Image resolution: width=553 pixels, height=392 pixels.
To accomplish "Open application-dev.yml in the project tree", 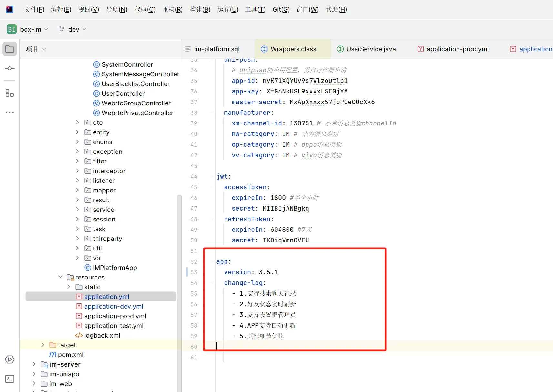I will pos(113,306).
